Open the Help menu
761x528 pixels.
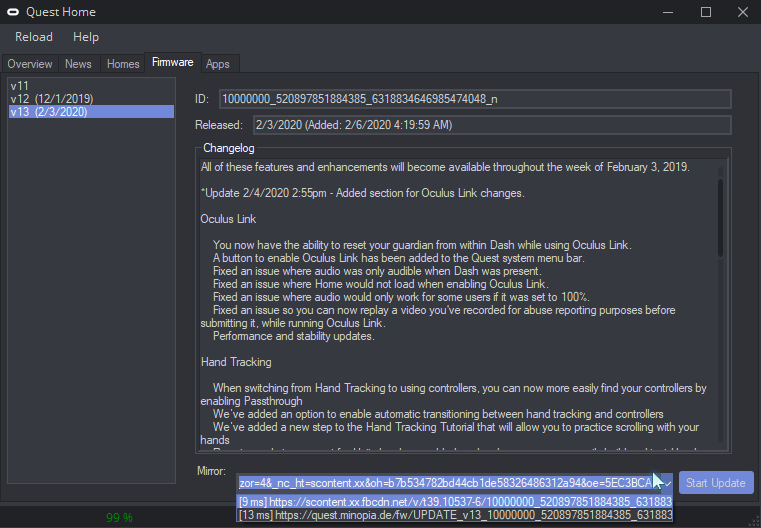[86, 37]
